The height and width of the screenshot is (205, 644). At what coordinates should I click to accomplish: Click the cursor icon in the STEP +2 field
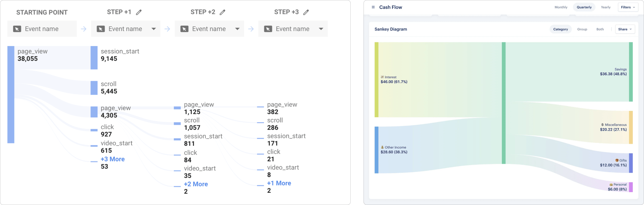tap(185, 29)
